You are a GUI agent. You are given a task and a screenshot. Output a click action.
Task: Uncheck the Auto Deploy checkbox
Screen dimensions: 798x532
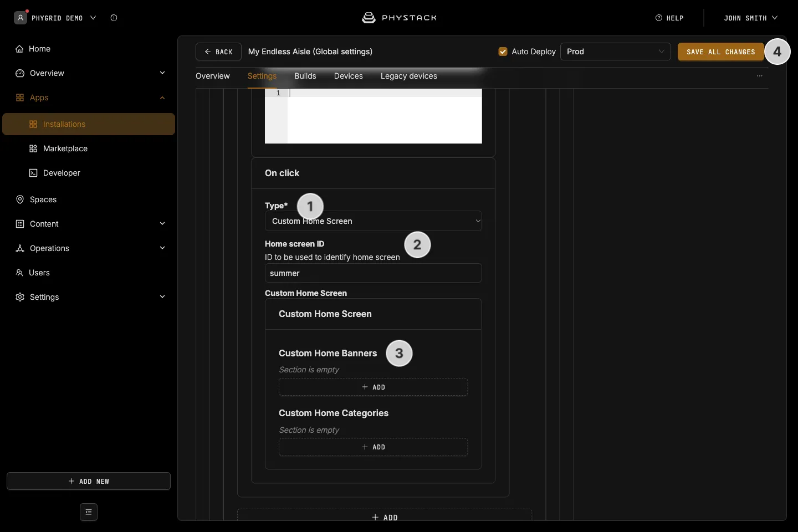(x=503, y=52)
